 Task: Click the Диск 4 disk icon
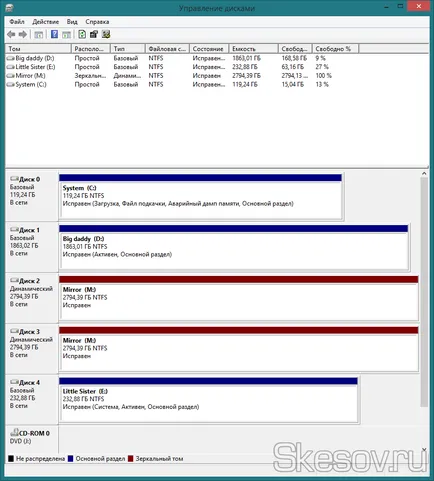click(x=14, y=382)
